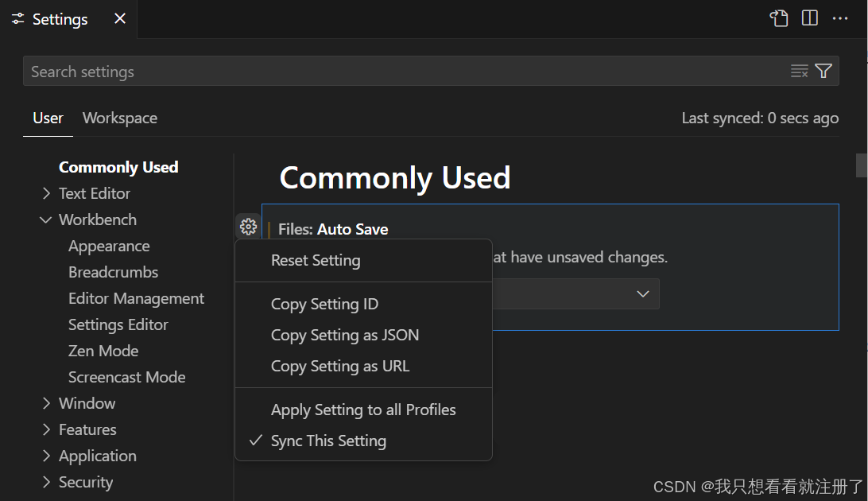Choose Copy Setting as JSON
The width and height of the screenshot is (868, 501).
pos(345,335)
